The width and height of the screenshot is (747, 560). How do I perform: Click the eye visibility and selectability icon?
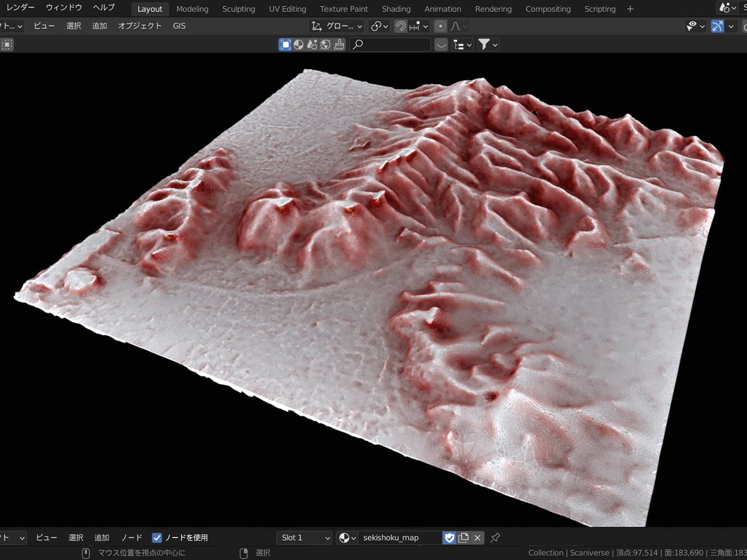pos(695,26)
